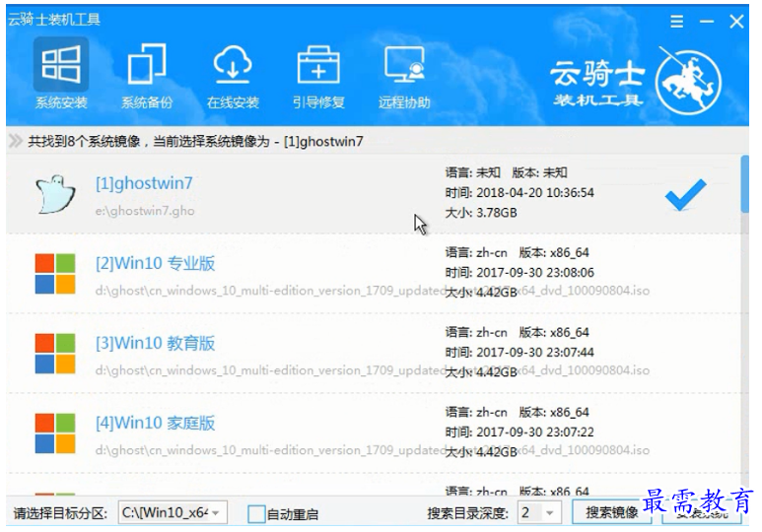Click the e:\ghostwin7.gho path text

tap(145, 211)
